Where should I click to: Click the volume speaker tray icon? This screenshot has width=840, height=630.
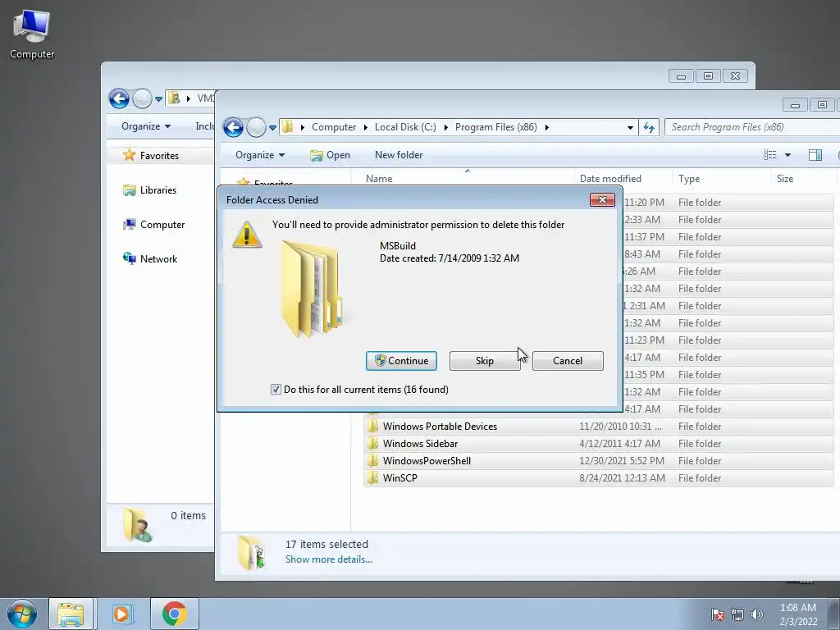pos(757,614)
